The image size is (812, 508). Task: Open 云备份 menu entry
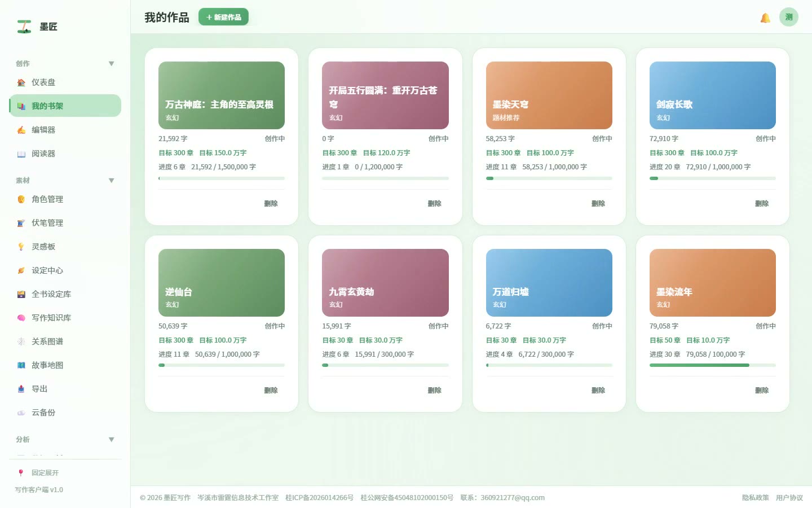click(65, 413)
